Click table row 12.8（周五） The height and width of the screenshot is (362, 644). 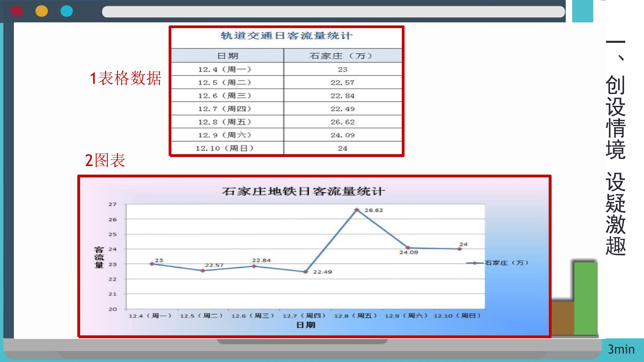coord(225,122)
